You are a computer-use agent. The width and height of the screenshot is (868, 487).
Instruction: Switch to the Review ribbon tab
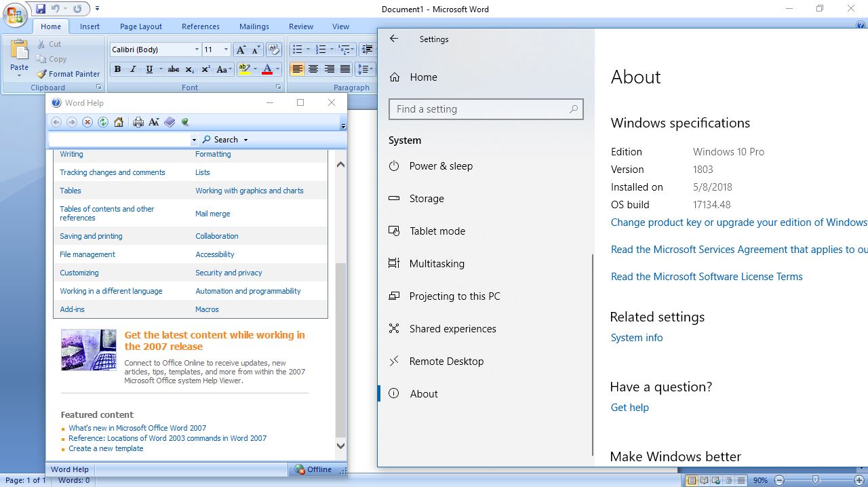coord(300,26)
